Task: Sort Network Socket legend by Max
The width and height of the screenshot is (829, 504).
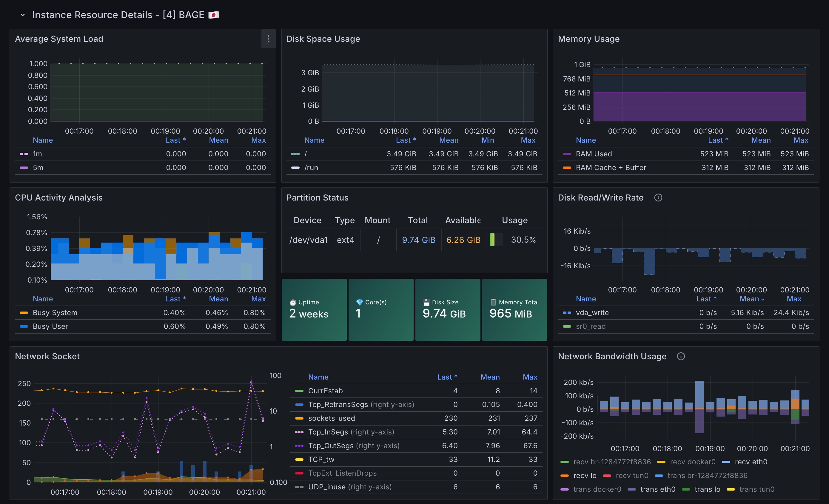Action: pyautogui.click(x=530, y=377)
